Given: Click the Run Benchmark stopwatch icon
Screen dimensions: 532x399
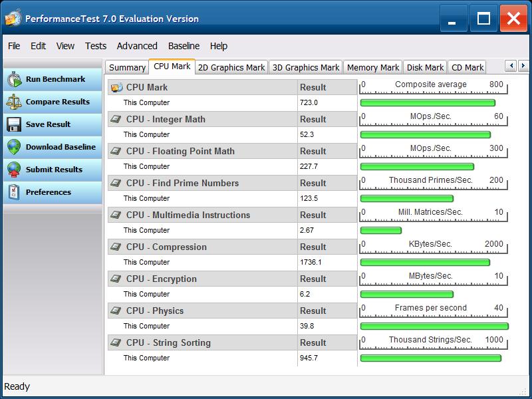Looking at the screenshot, I should point(14,79).
